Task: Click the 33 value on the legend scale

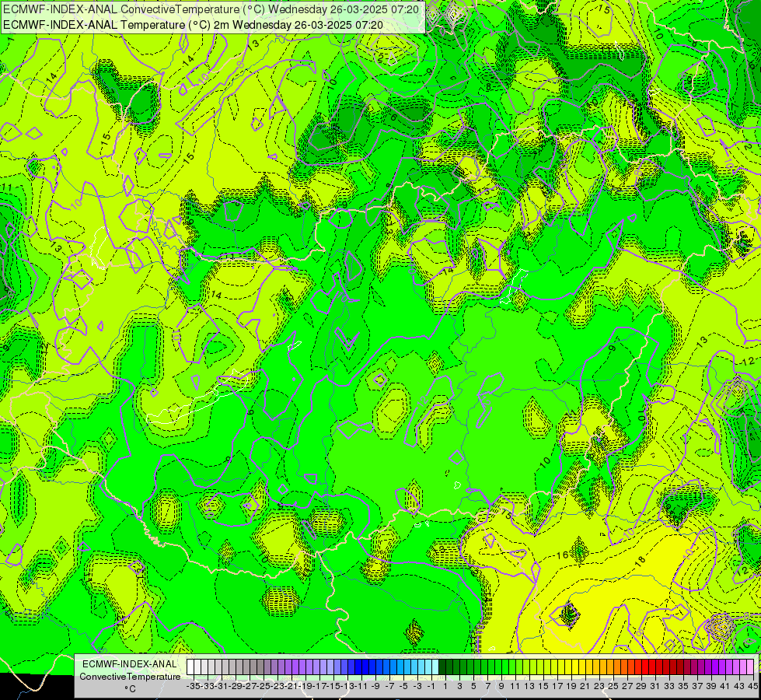Action: coord(669,687)
